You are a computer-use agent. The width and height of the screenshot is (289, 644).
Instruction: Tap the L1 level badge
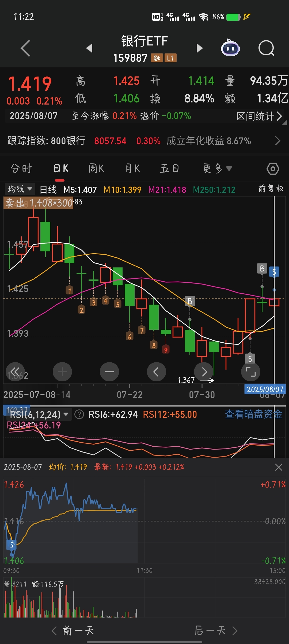(170, 58)
